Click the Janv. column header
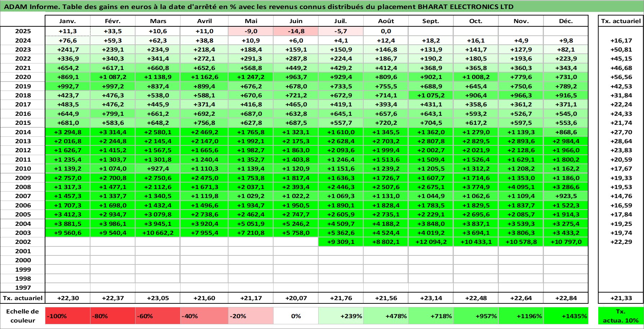 tap(67, 21)
